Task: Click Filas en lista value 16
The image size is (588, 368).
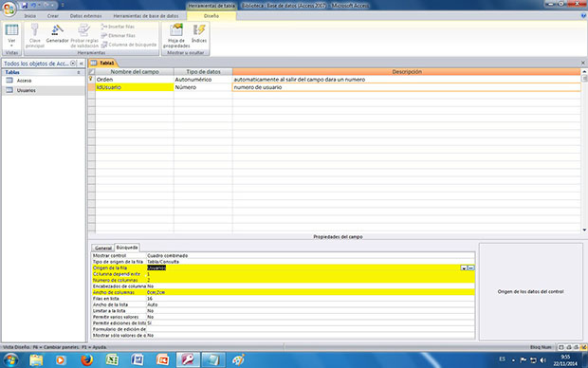Action: coord(310,299)
